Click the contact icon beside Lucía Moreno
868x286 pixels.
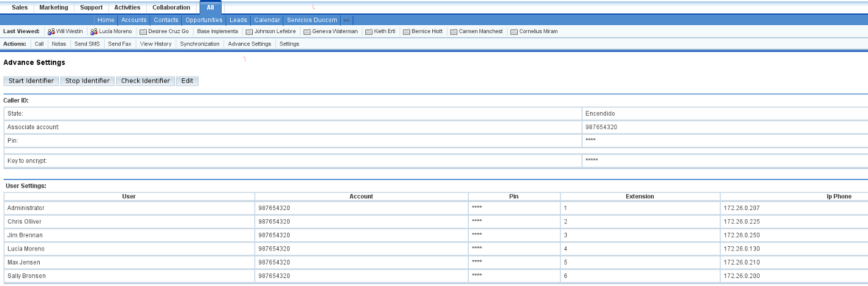(94, 32)
